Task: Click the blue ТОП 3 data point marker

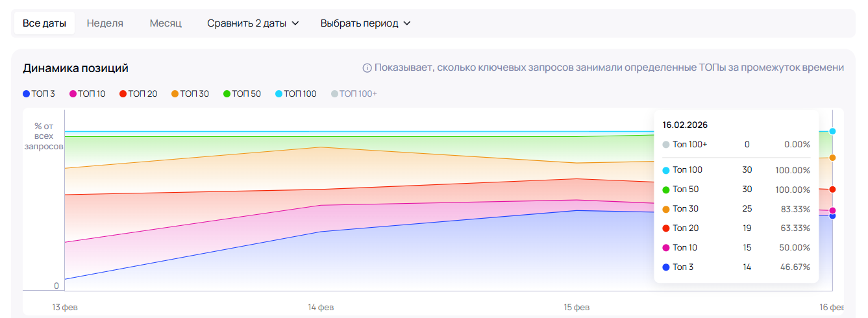Action: coord(832,216)
